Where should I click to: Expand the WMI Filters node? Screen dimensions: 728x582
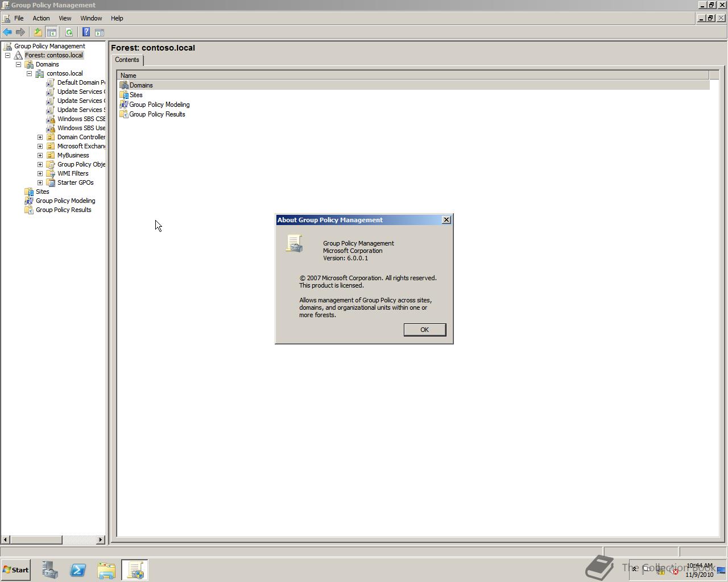point(40,173)
